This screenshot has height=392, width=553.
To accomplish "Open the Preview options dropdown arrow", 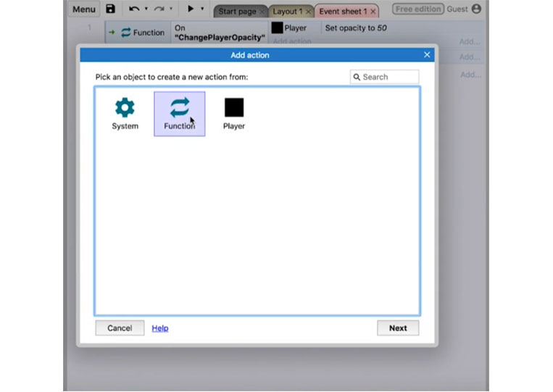I will pos(202,9).
